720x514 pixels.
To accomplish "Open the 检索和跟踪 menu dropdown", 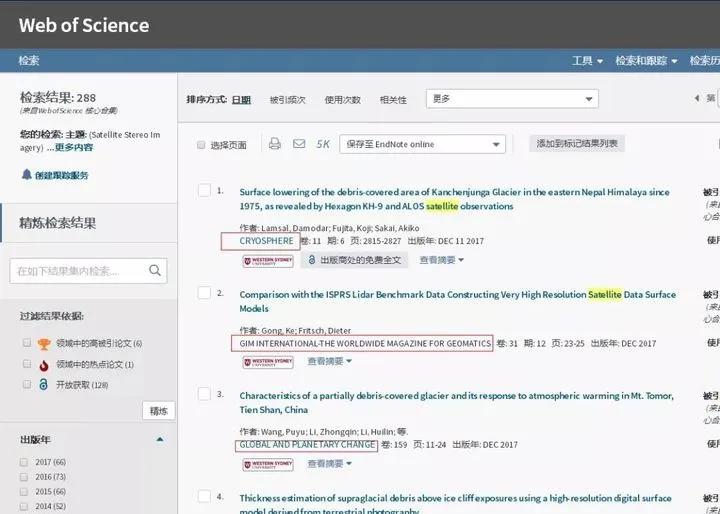I will tap(646, 61).
